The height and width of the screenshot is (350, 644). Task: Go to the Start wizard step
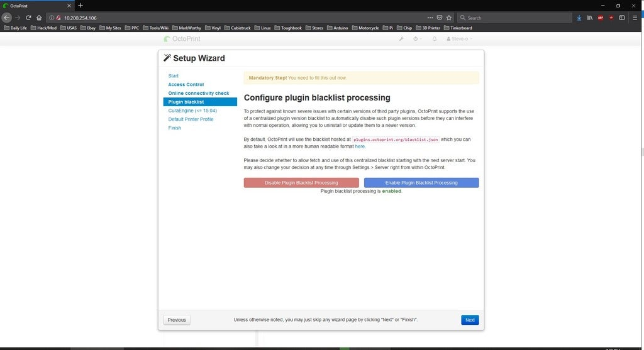[174, 76]
